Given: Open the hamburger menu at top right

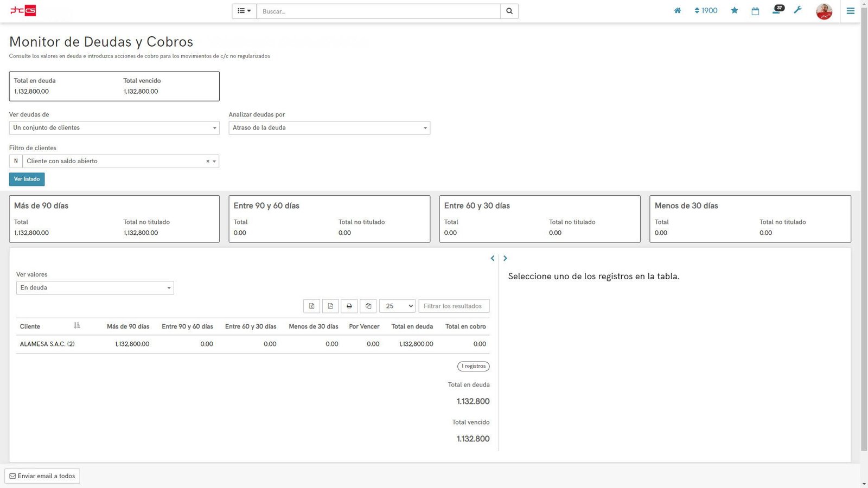Looking at the screenshot, I should 850,11.
